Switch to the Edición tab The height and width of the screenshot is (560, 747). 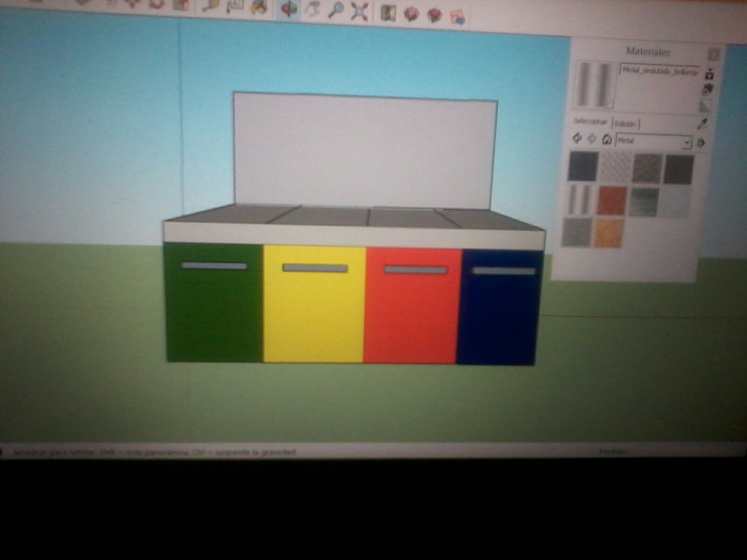[x=626, y=124]
